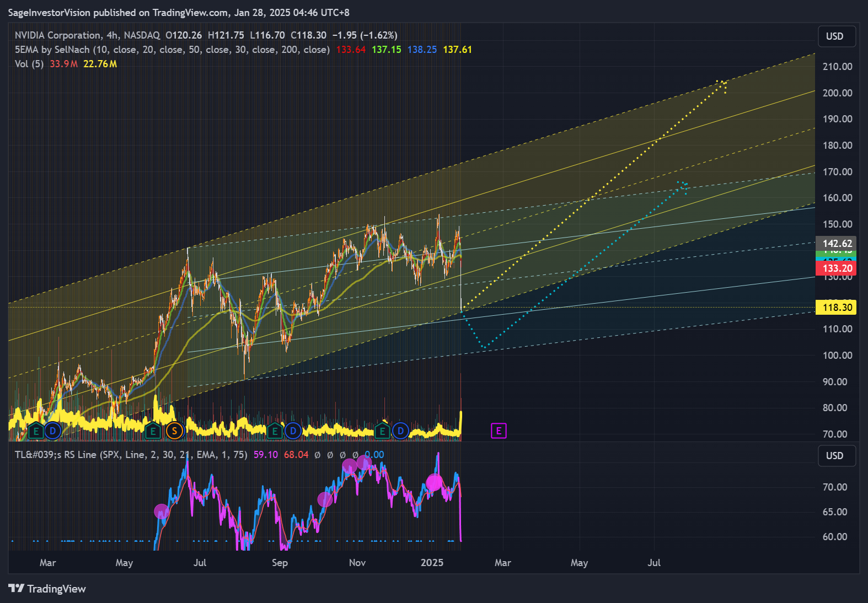Screen dimensions: 868x603
Task: Click the Sep label on the time axis
Action: click(280, 563)
